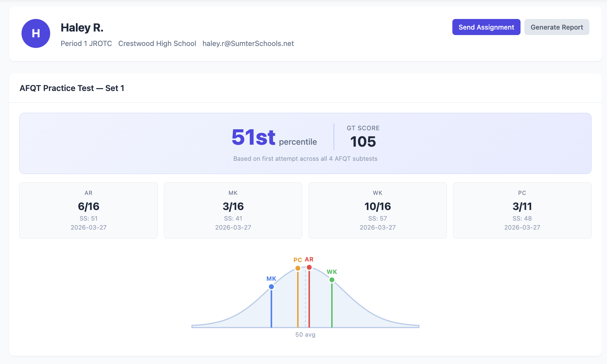Click the green WK vertical line on chart
The height and width of the screenshot is (364, 607).
(x=332, y=305)
